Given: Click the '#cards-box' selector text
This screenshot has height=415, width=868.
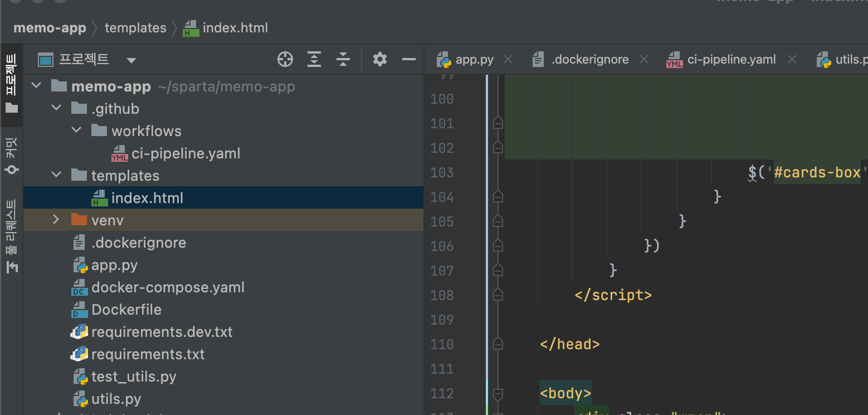Looking at the screenshot, I should pos(818,172).
